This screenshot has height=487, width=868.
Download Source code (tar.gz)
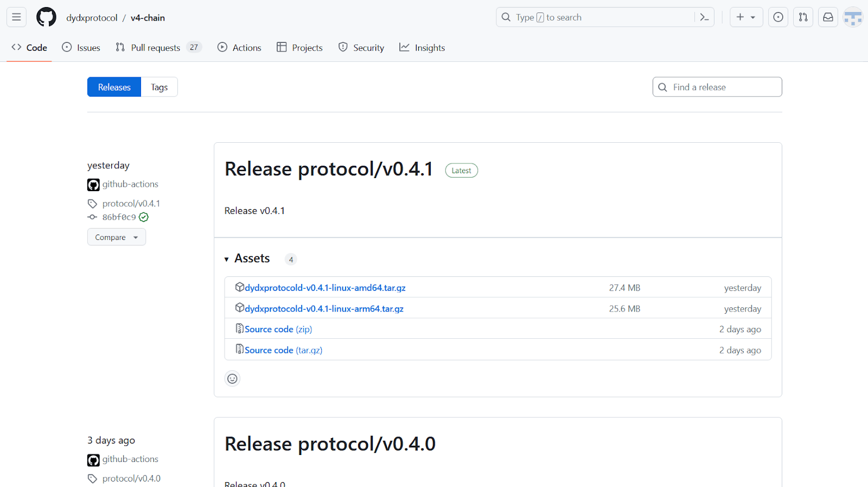284,350
